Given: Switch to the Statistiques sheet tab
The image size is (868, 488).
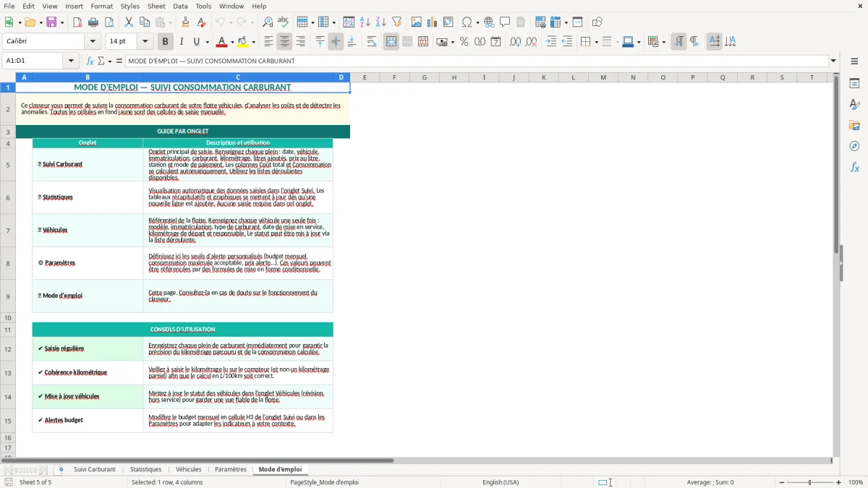Looking at the screenshot, I should pyautogui.click(x=145, y=469).
